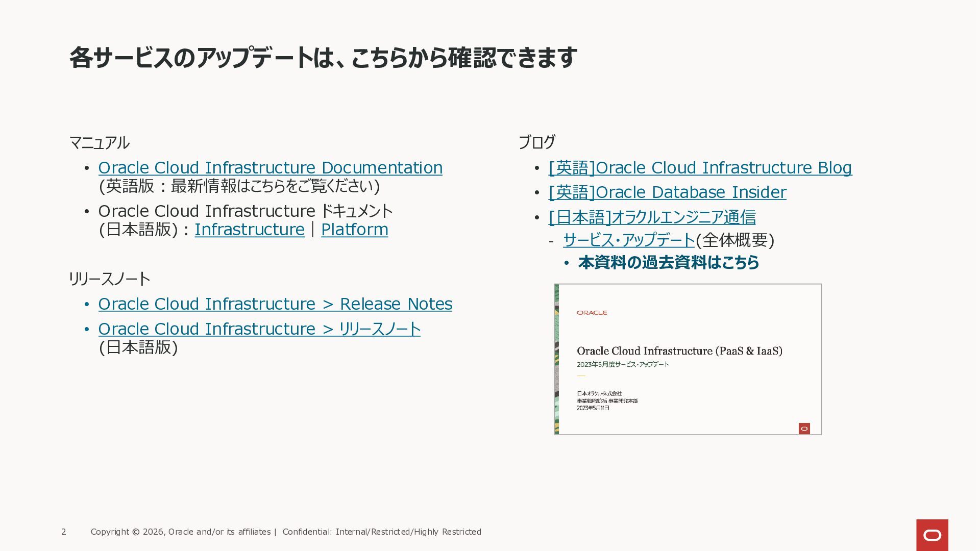
Task: Click the リリースノート section heading
Action: [x=109, y=279]
